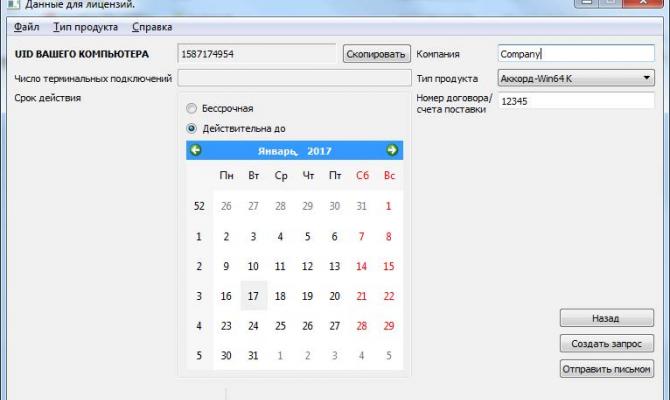Click the month name Январь in calendar header

click(277, 151)
